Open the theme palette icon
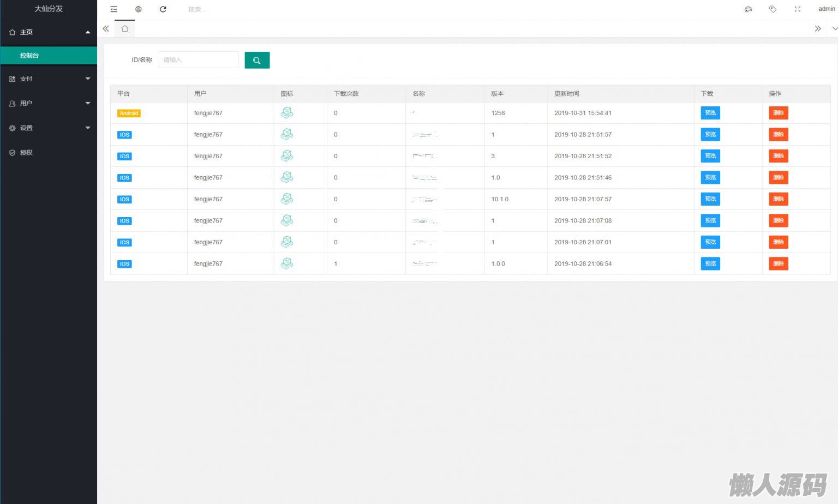This screenshot has height=504, width=838. coord(748,9)
